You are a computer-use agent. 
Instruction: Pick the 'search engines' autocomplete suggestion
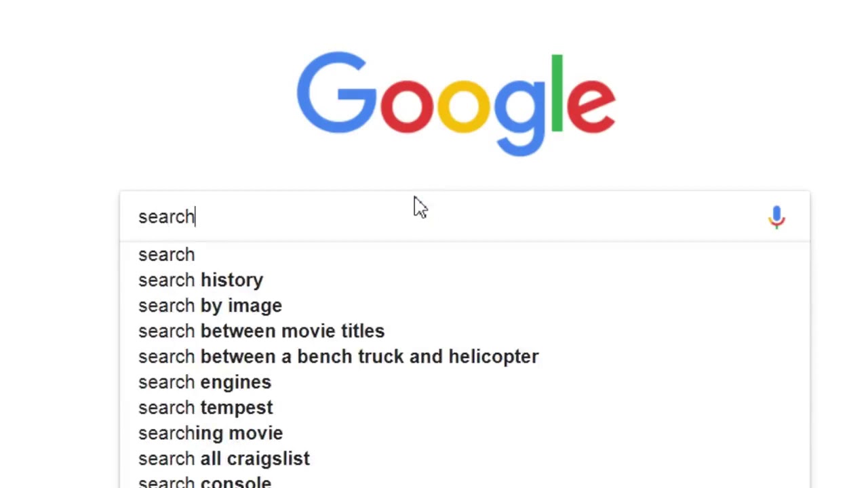205,382
